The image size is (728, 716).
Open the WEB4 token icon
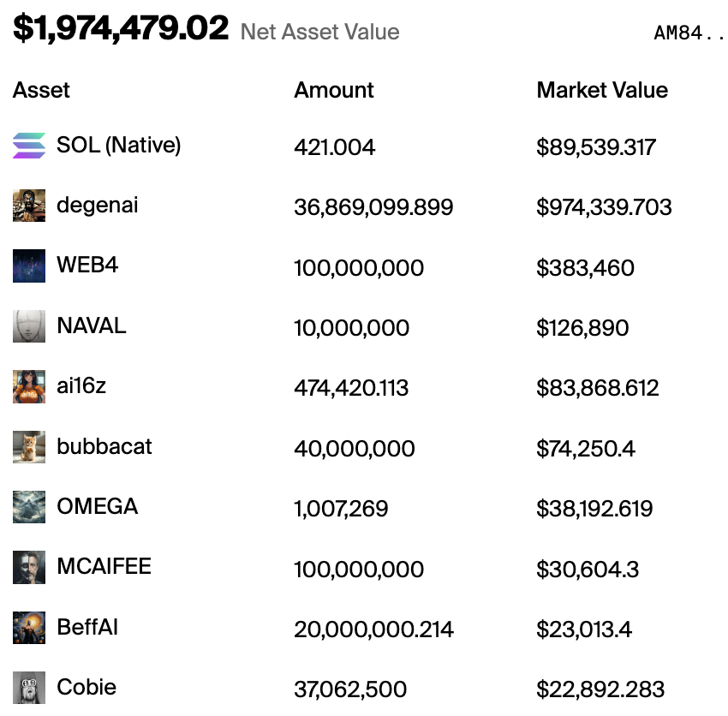click(29, 266)
